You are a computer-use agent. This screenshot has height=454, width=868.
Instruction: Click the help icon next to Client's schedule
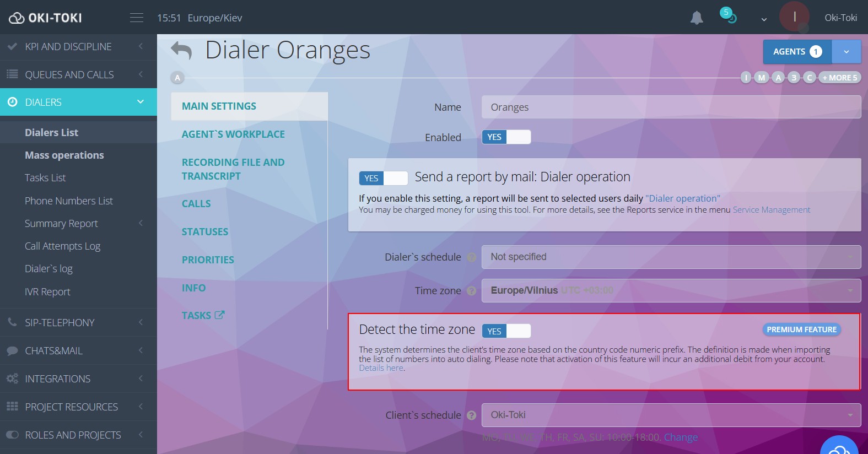point(471,415)
